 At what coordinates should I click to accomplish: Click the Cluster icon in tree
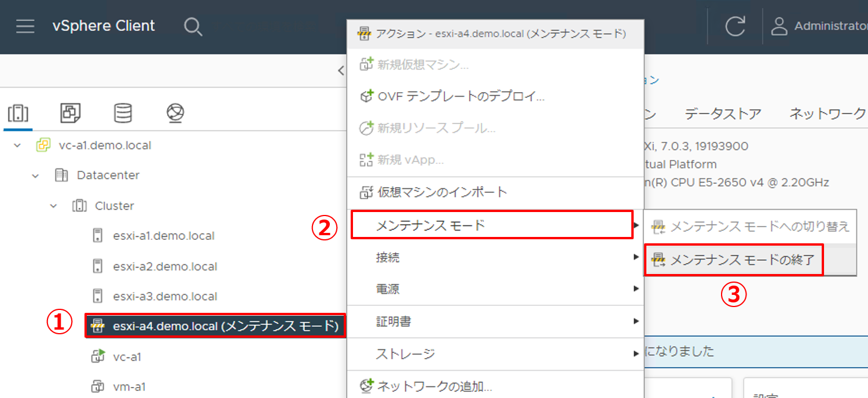tap(79, 206)
